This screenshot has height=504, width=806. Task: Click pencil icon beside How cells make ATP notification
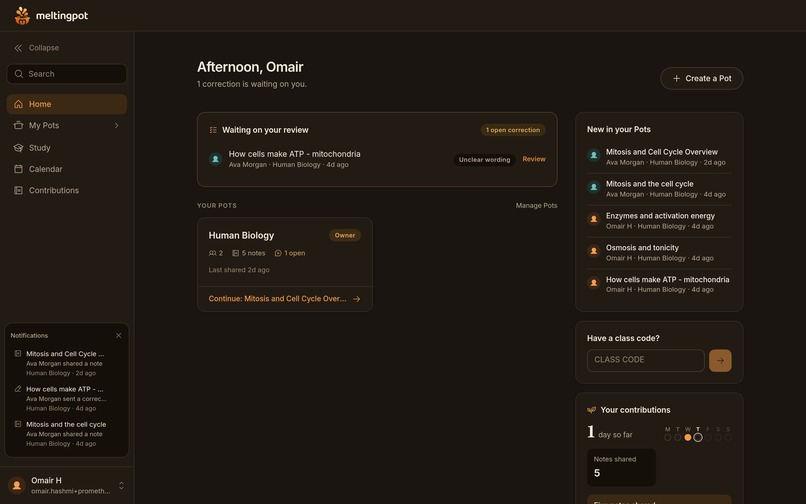[x=18, y=389]
